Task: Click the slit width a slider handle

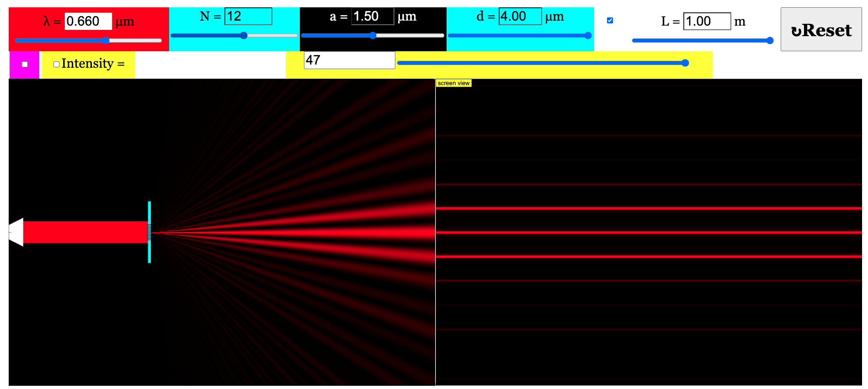Action: coord(373,35)
